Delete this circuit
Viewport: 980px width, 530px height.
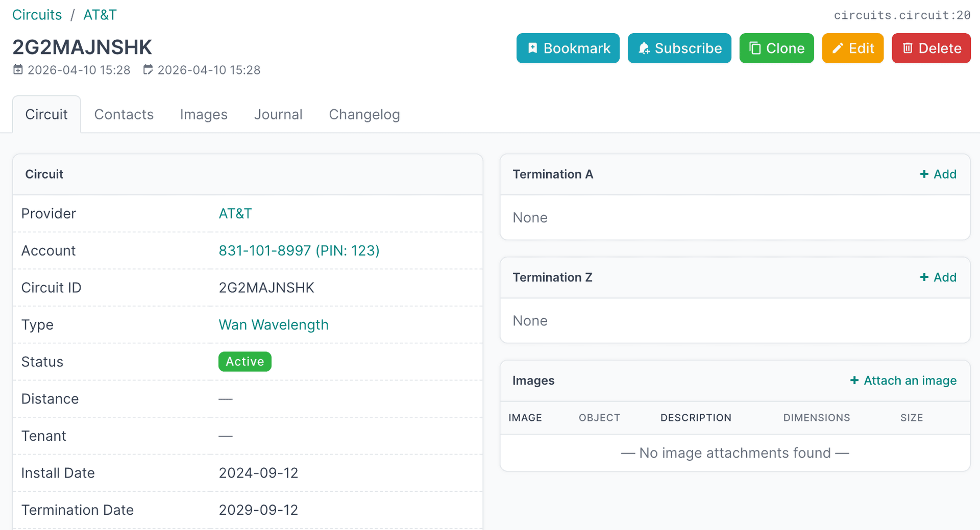pos(930,48)
